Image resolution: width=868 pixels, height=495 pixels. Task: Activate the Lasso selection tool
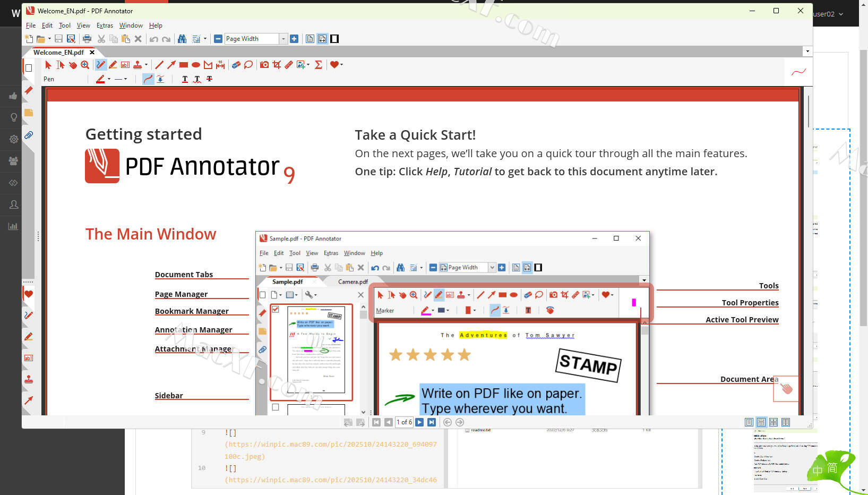(248, 65)
